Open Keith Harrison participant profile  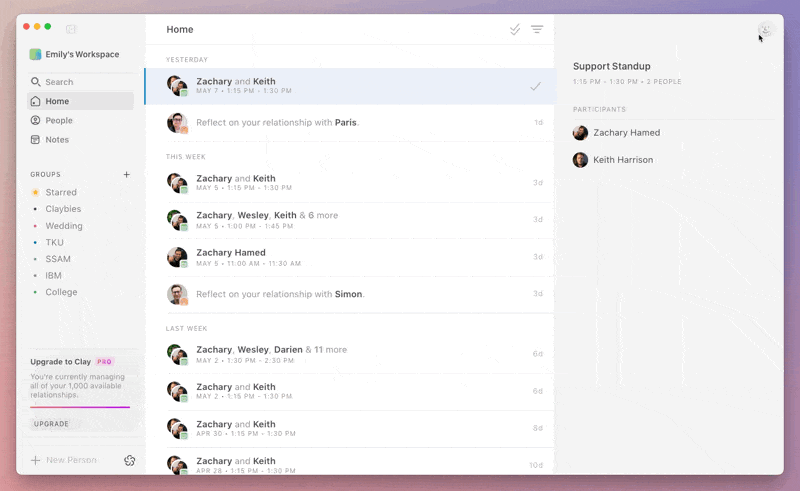point(622,160)
